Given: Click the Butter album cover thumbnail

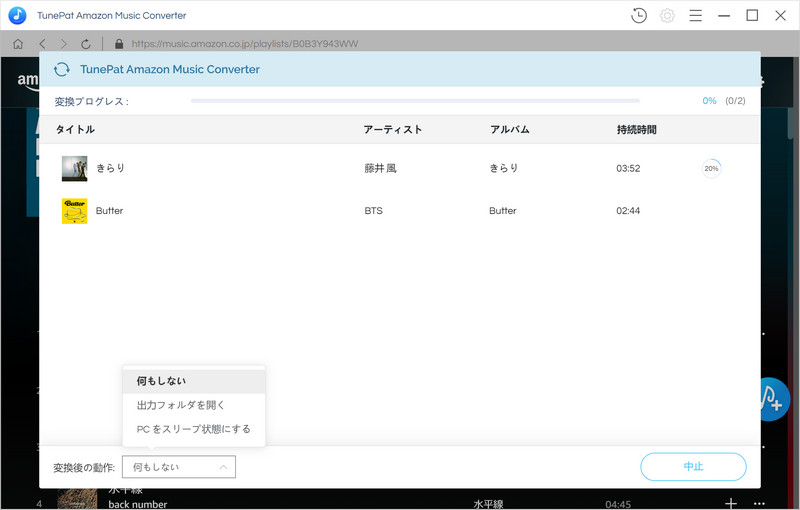Looking at the screenshot, I should point(74,211).
